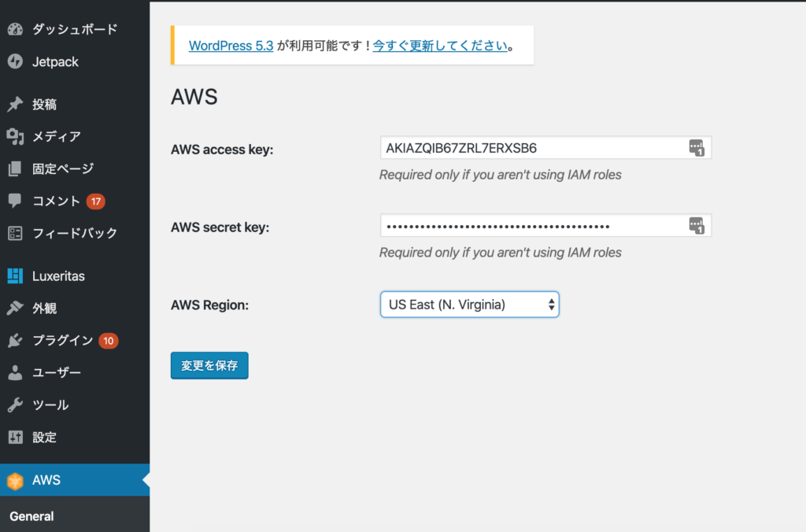The width and height of the screenshot is (806, 532).
Task: Click the Luxeritas blue grid icon
Action: pos(15,276)
